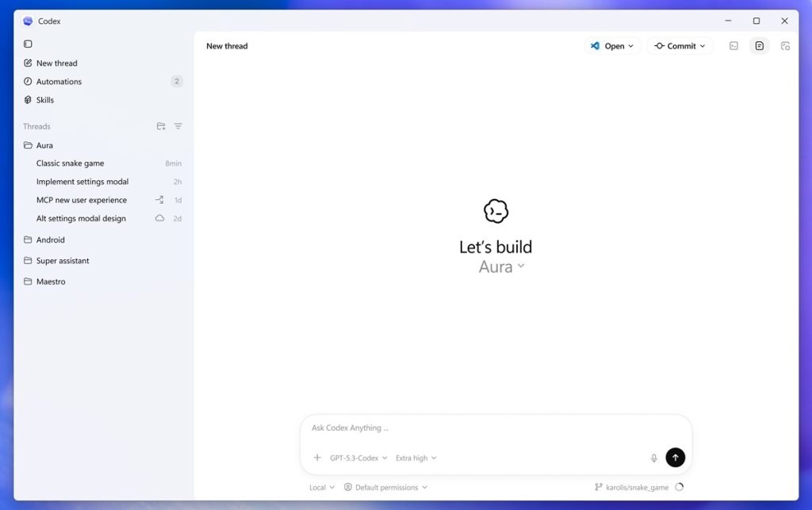Open Skills in the sidebar
Viewport: 812px width, 510px height.
coord(45,100)
